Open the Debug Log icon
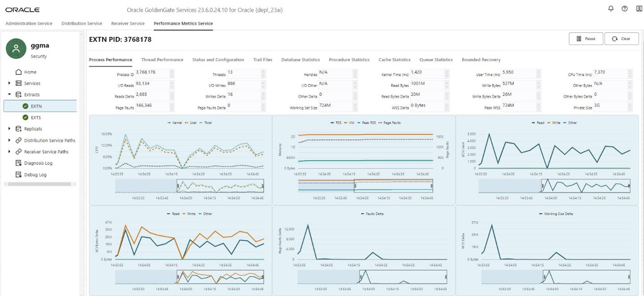The height and width of the screenshot is (296, 644). pos(18,175)
